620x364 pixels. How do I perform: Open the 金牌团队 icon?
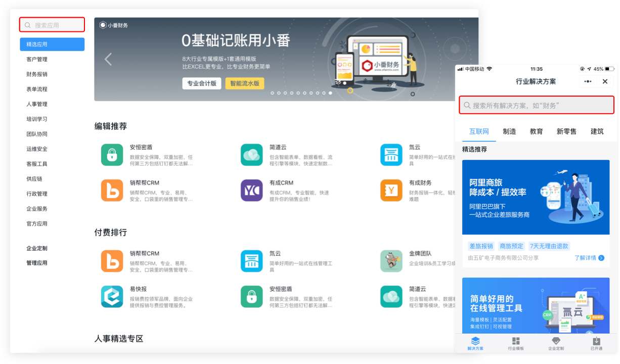(391, 261)
